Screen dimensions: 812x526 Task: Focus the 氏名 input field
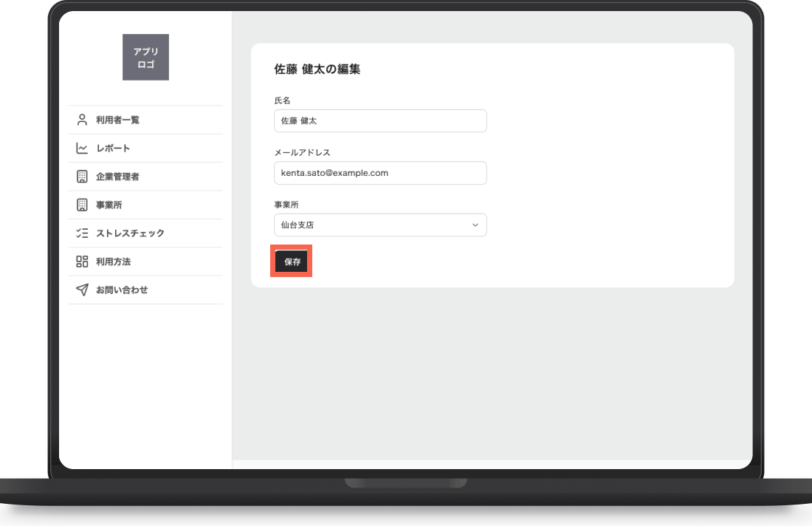tap(380, 120)
